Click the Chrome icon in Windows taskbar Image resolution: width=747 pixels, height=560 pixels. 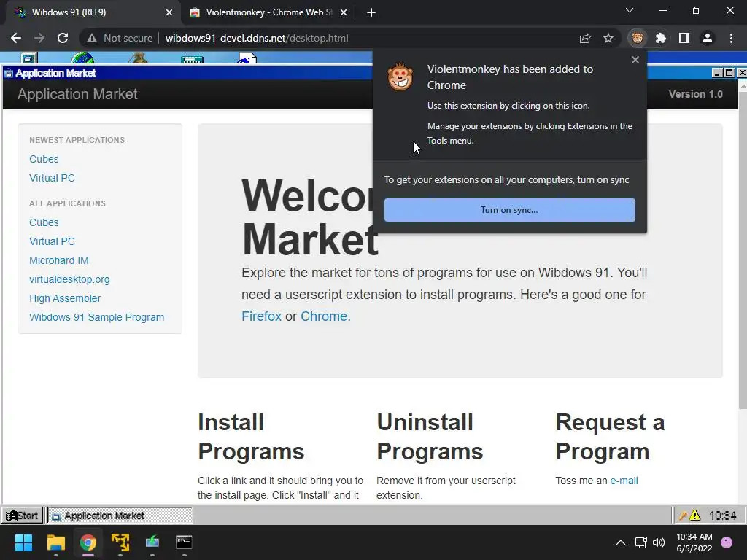88,542
